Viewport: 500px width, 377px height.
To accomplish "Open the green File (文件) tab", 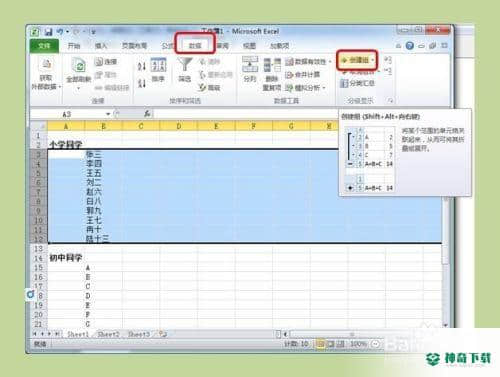I will 44,46.
